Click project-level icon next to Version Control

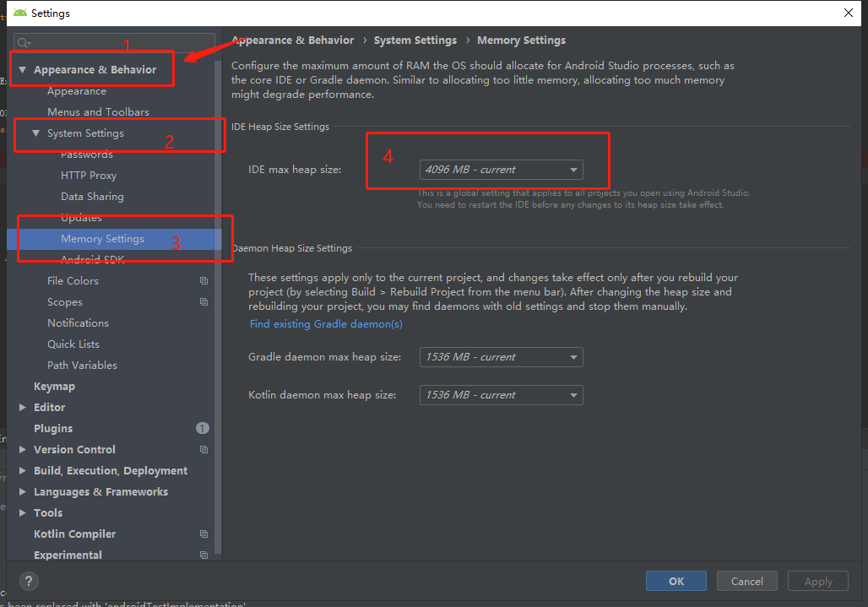203,450
